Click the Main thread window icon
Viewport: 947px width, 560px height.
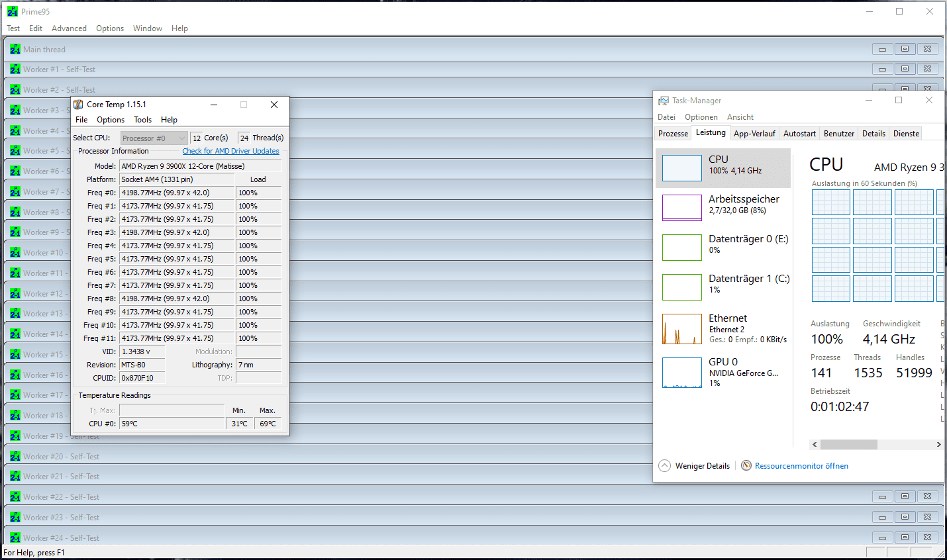15,49
